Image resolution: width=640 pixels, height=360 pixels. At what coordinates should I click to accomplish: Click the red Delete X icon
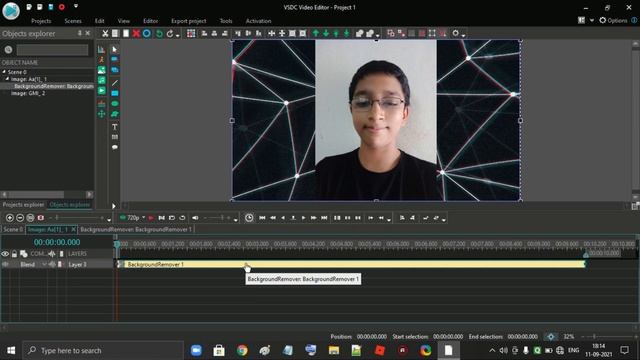tap(136, 33)
